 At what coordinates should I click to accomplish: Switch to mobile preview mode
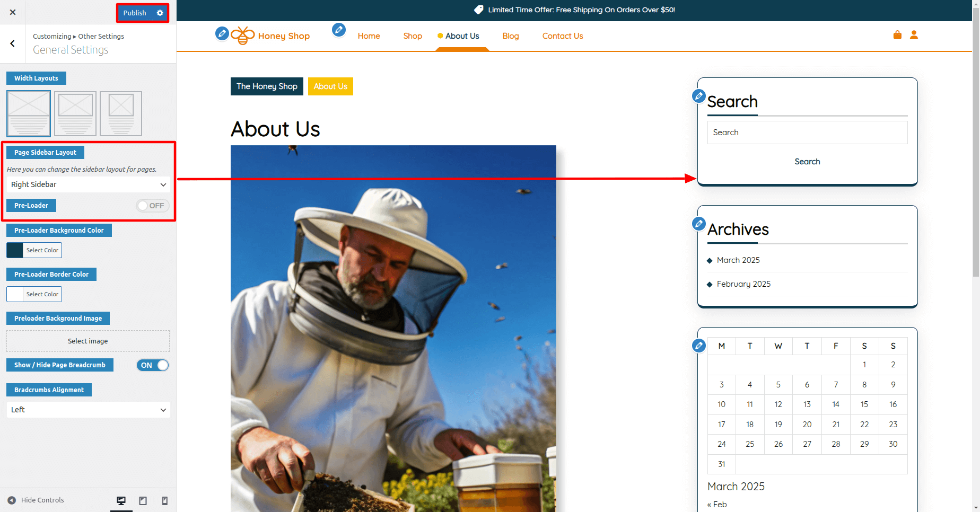click(x=164, y=501)
